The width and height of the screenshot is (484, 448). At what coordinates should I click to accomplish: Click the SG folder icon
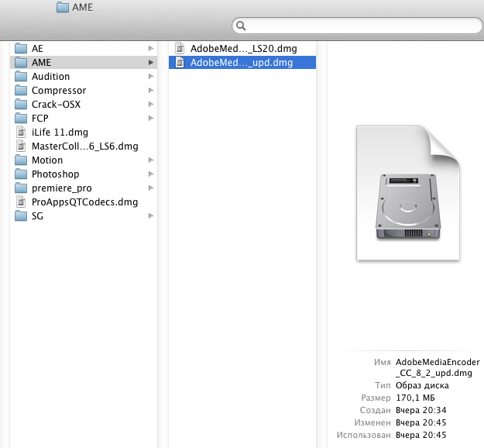coord(21,216)
